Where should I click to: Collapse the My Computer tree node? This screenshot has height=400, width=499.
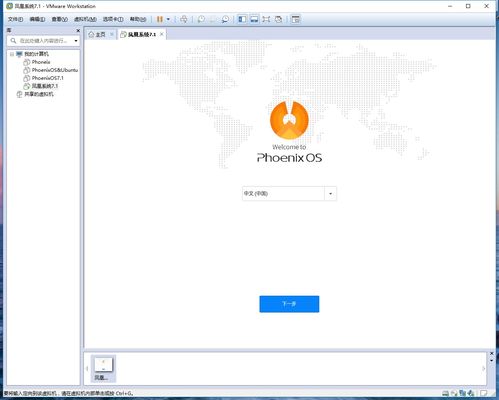click(x=12, y=54)
